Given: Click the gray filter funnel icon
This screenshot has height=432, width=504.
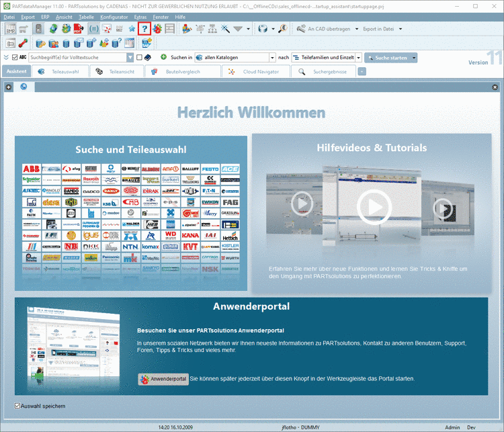Looking at the screenshot, I should 238,29.
